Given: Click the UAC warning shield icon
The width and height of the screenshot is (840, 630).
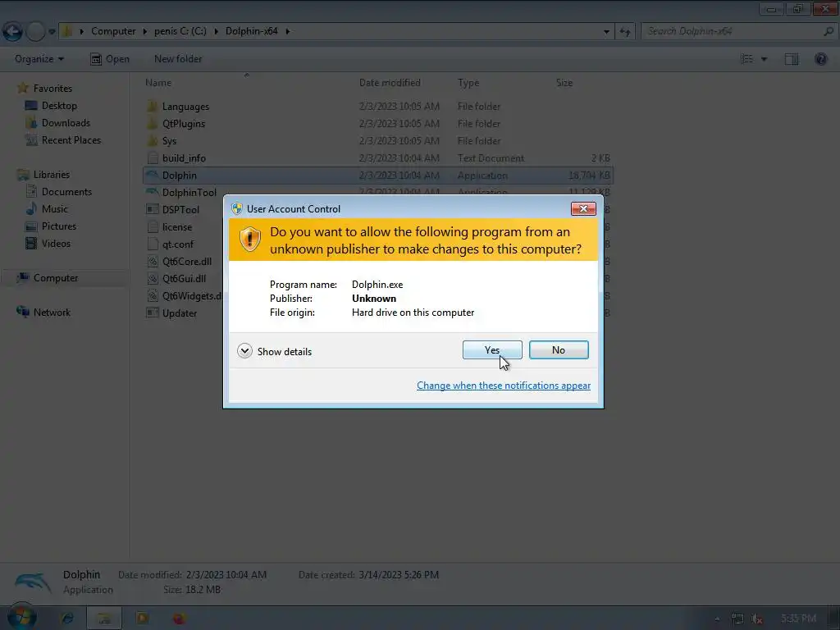Looking at the screenshot, I should point(249,239).
